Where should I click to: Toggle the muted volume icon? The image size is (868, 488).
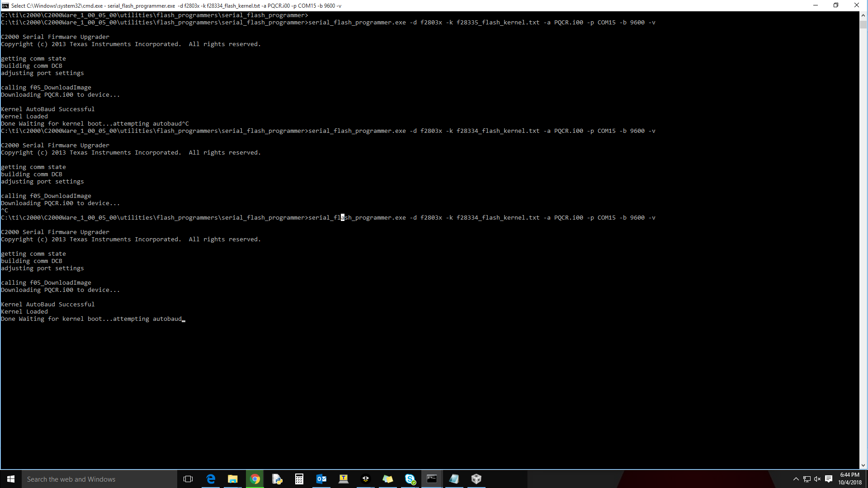tap(817, 479)
